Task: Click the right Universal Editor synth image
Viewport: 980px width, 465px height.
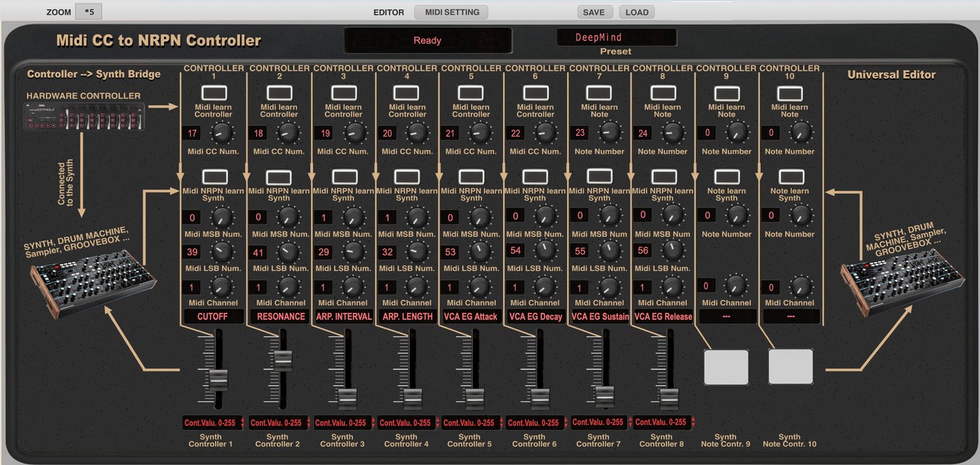Action: click(902, 280)
